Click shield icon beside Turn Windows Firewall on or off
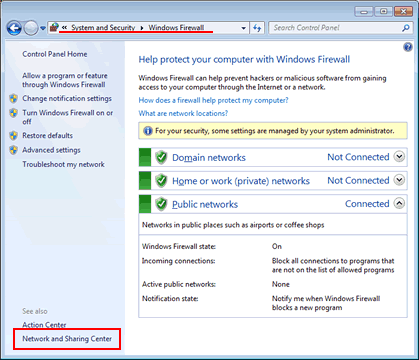This screenshot has height=360, width=419. pos(13,113)
